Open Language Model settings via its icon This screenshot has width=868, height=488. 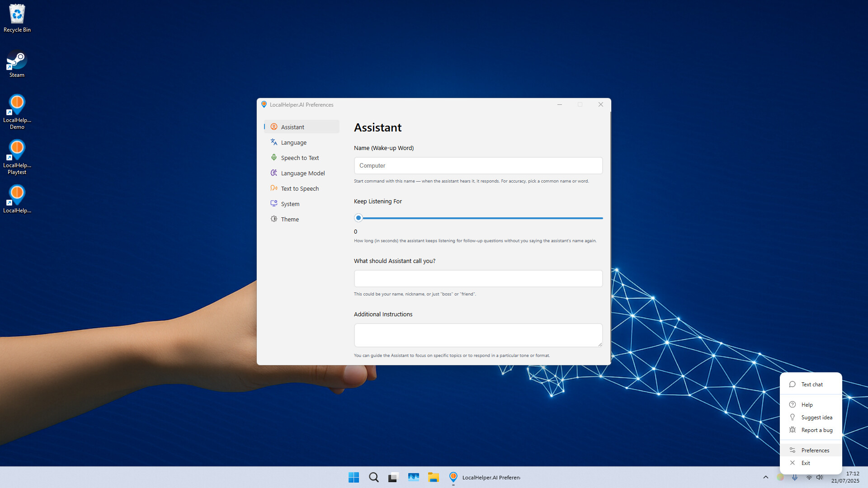click(274, 173)
